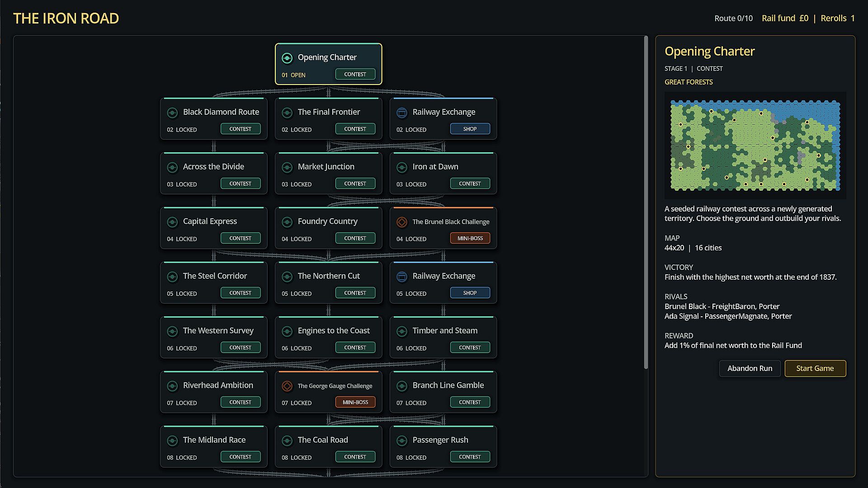Start the game with Start Game button
Image resolution: width=868 pixels, height=488 pixels.
point(815,368)
